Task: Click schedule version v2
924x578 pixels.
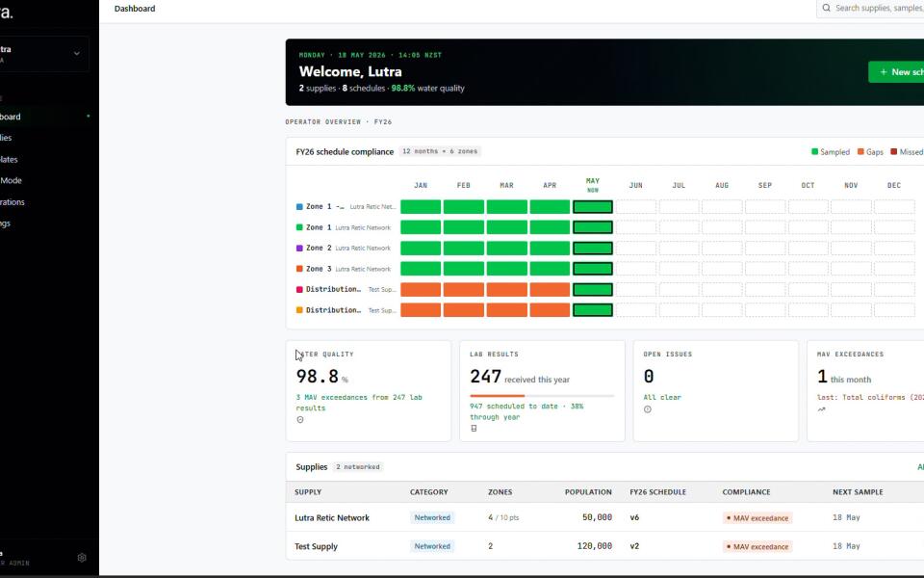Action: [634, 546]
